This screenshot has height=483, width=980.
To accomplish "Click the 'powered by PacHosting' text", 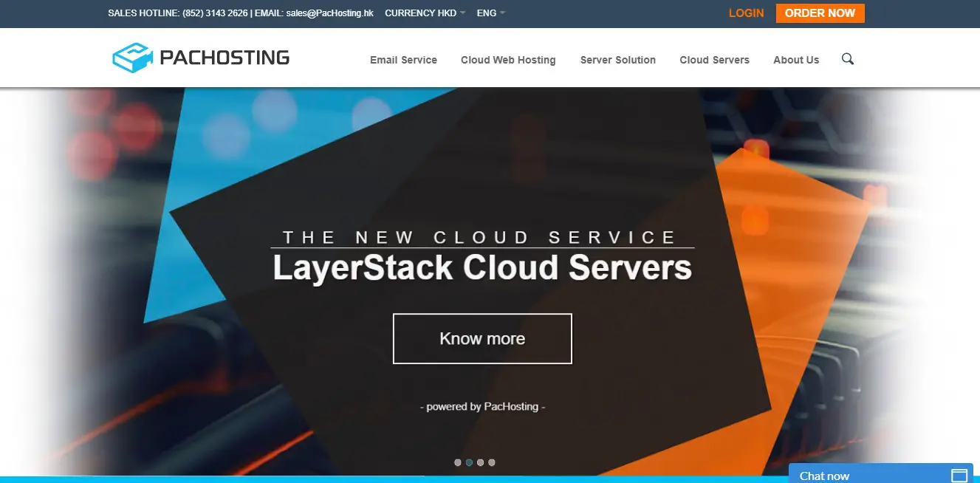I will (482, 407).
